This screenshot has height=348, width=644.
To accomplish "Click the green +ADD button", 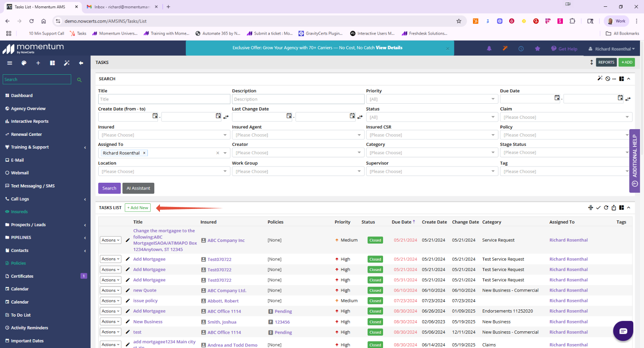I will 626,62.
